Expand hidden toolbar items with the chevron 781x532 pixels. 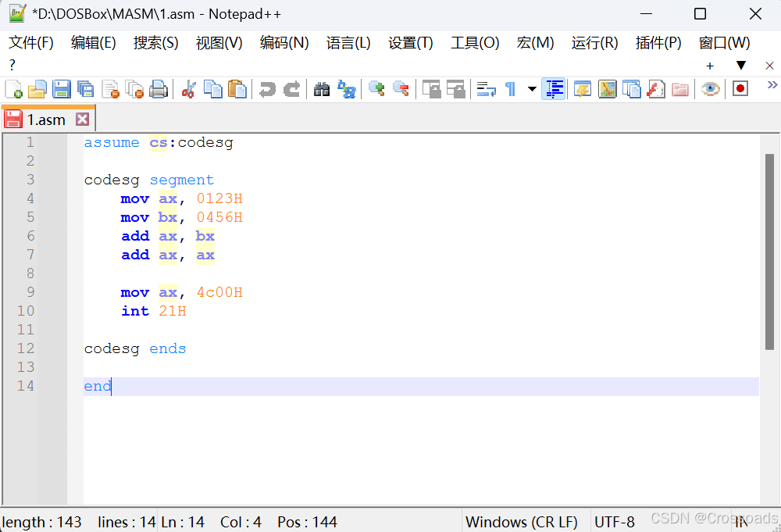(772, 84)
